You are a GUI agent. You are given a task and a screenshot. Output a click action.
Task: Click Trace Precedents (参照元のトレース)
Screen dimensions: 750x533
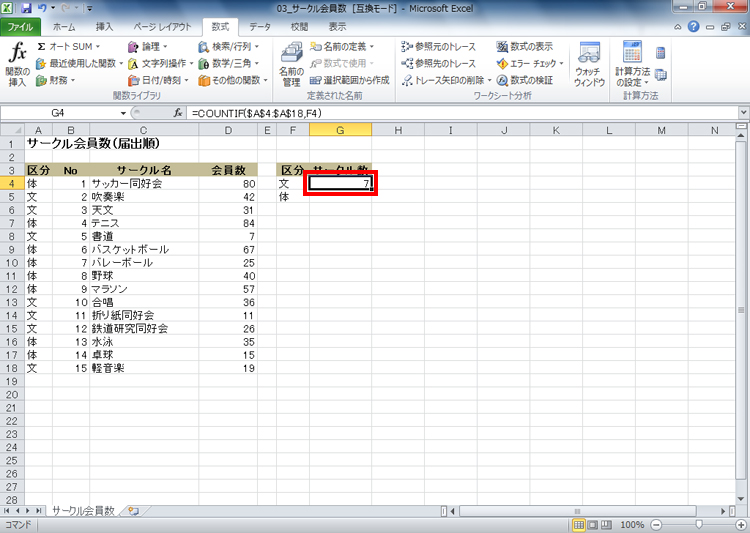(x=439, y=46)
